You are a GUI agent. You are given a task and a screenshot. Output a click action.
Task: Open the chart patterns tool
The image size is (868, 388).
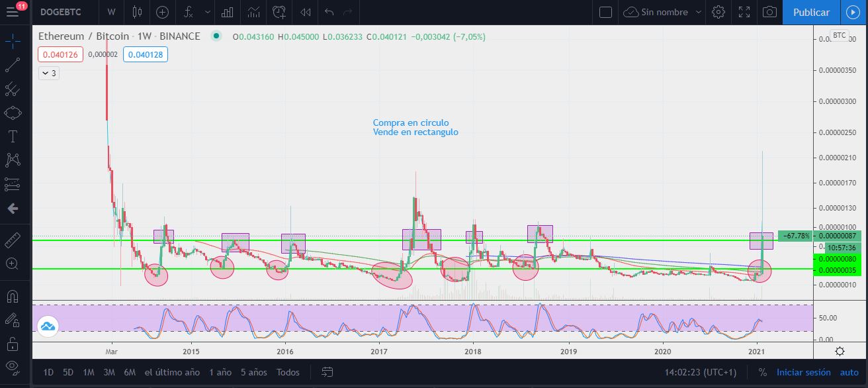pyautogui.click(x=12, y=160)
